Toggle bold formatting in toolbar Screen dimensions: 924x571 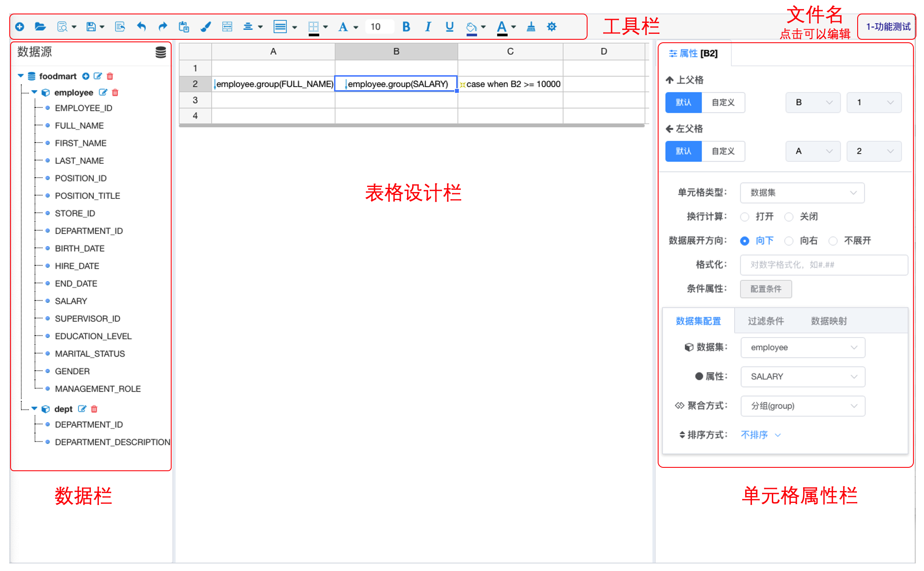pyautogui.click(x=406, y=27)
